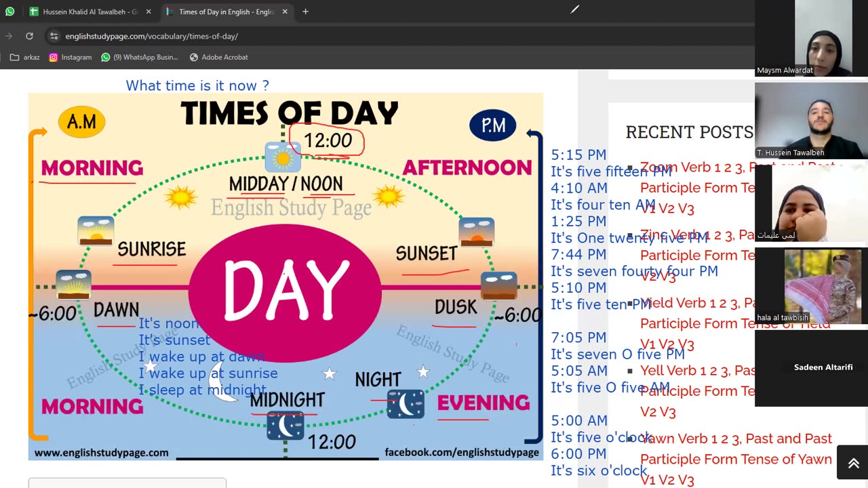Viewport: 868px width, 488px height.
Task: Select the dawn picture icon
Action: 73,285
